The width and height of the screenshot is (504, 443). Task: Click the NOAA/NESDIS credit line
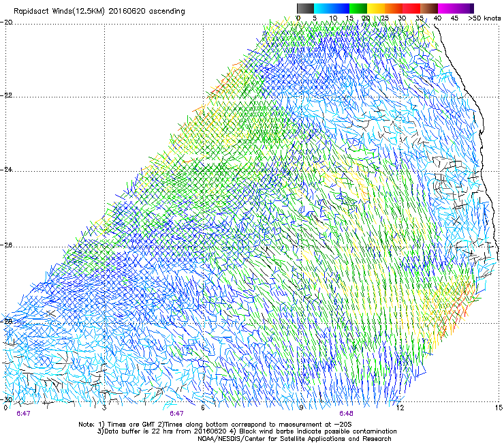pos(294,439)
